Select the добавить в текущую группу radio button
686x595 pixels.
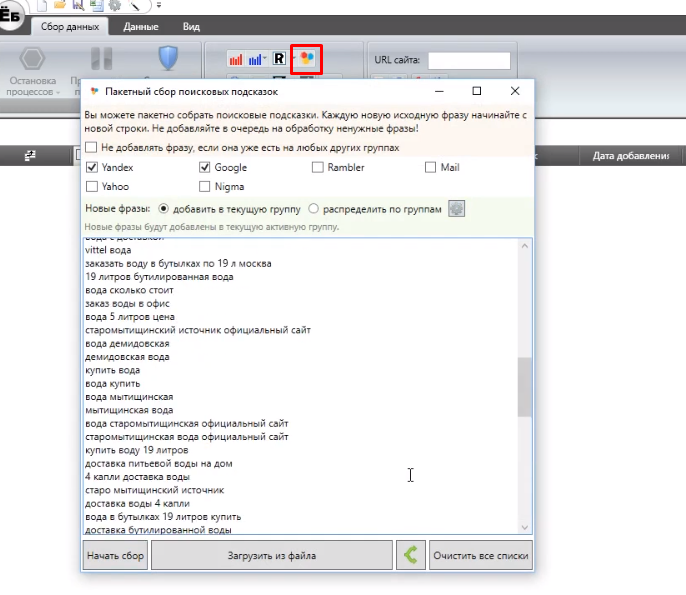click(x=163, y=209)
